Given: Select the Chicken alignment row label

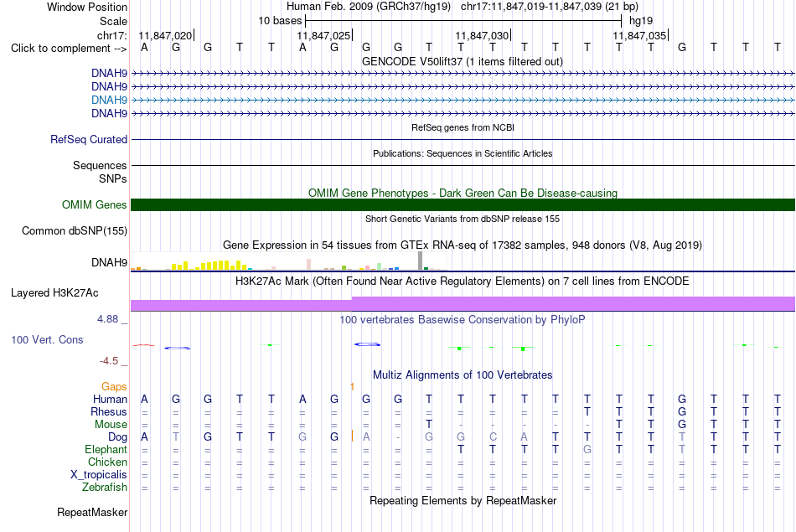Looking at the screenshot, I should (107, 462).
